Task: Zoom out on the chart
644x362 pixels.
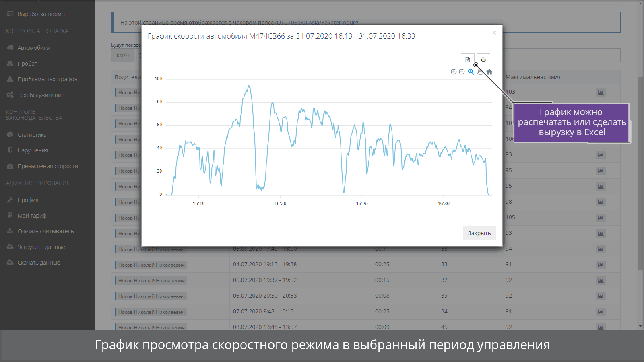Action: pyautogui.click(x=462, y=72)
